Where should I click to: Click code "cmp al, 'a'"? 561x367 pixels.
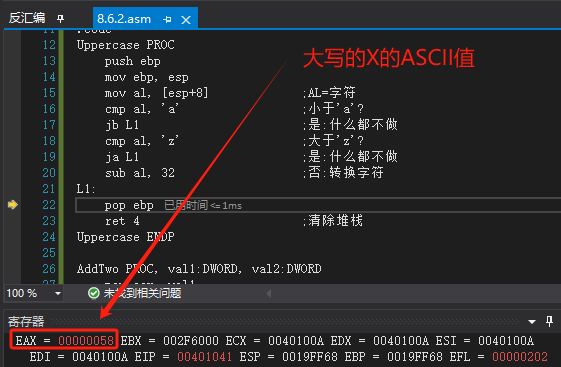click(x=142, y=109)
